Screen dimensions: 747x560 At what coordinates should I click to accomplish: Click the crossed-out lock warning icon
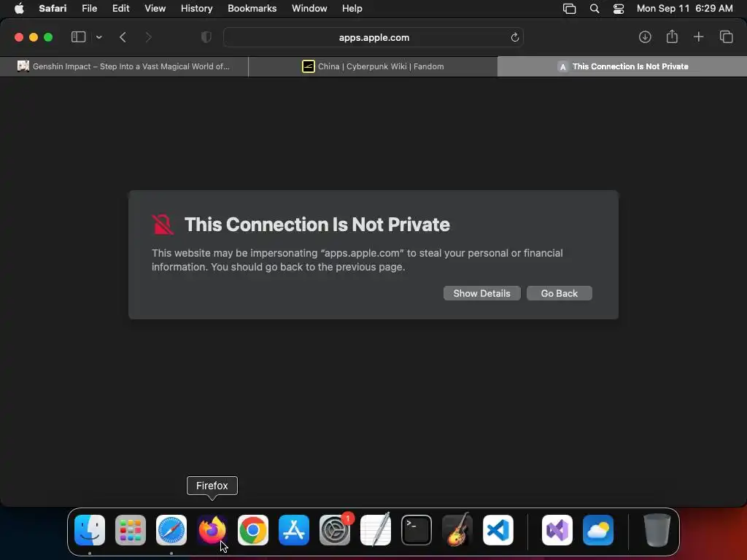(x=163, y=225)
